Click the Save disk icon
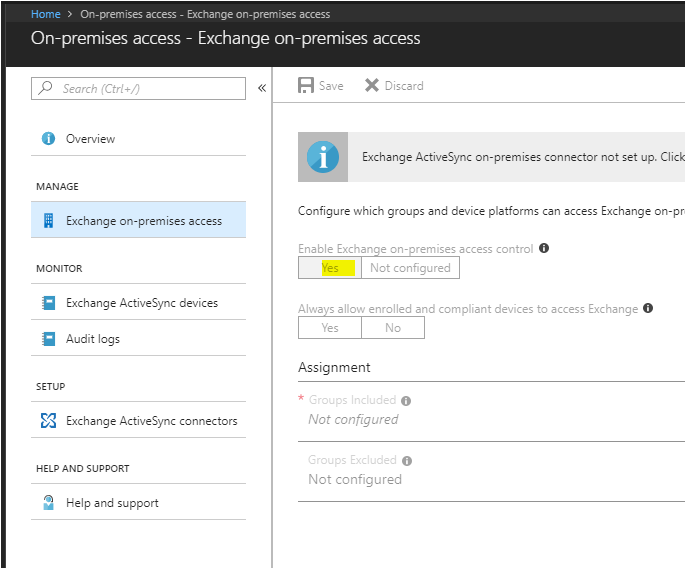 click(306, 85)
